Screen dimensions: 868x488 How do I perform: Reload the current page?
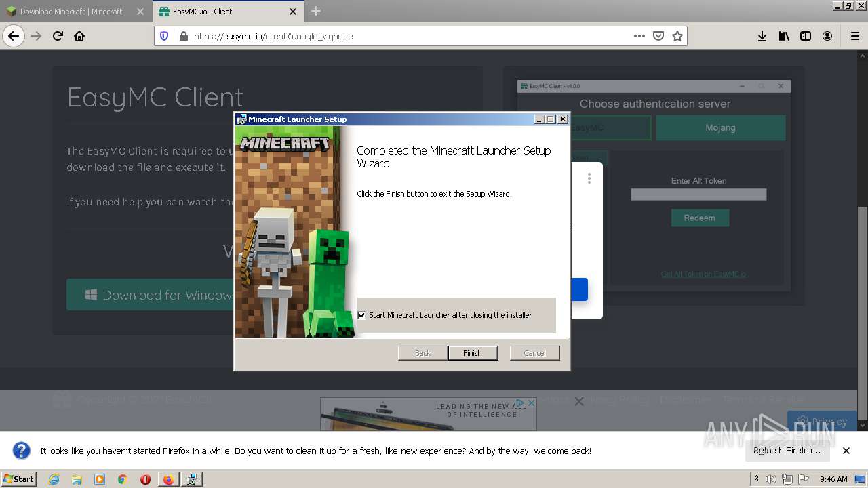(58, 36)
